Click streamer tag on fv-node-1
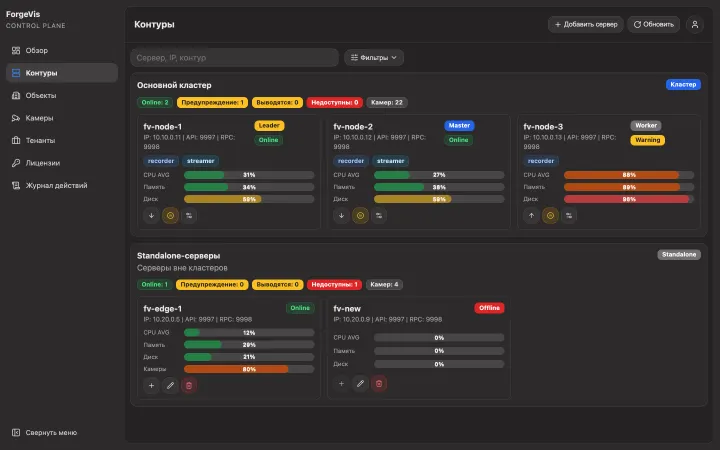720x450 pixels. click(201, 161)
